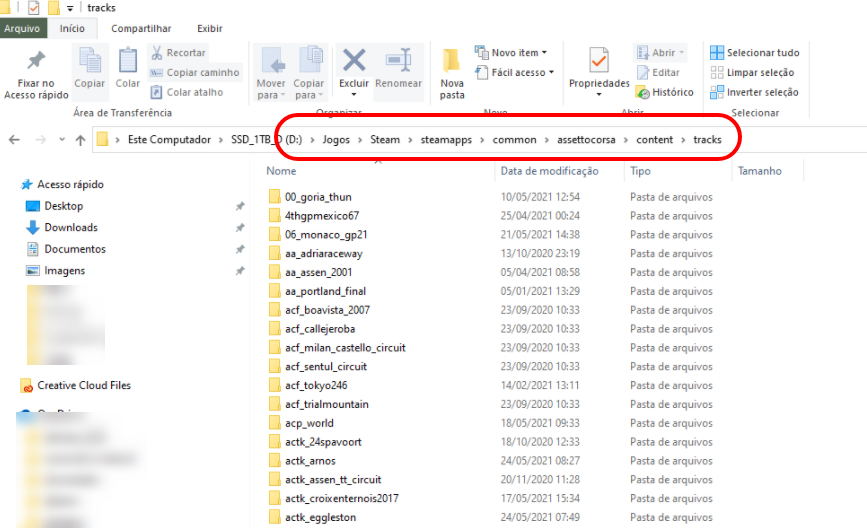This screenshot has height=528, width=867.
Task: Select the 06_monaco_gp21 folder
Action: pos(326,234)
